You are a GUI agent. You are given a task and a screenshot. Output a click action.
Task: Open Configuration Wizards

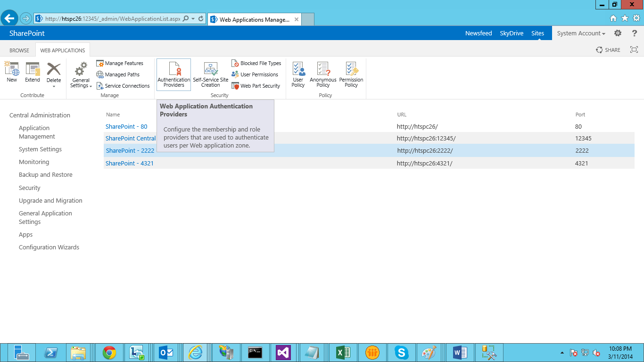coord(49,247)
